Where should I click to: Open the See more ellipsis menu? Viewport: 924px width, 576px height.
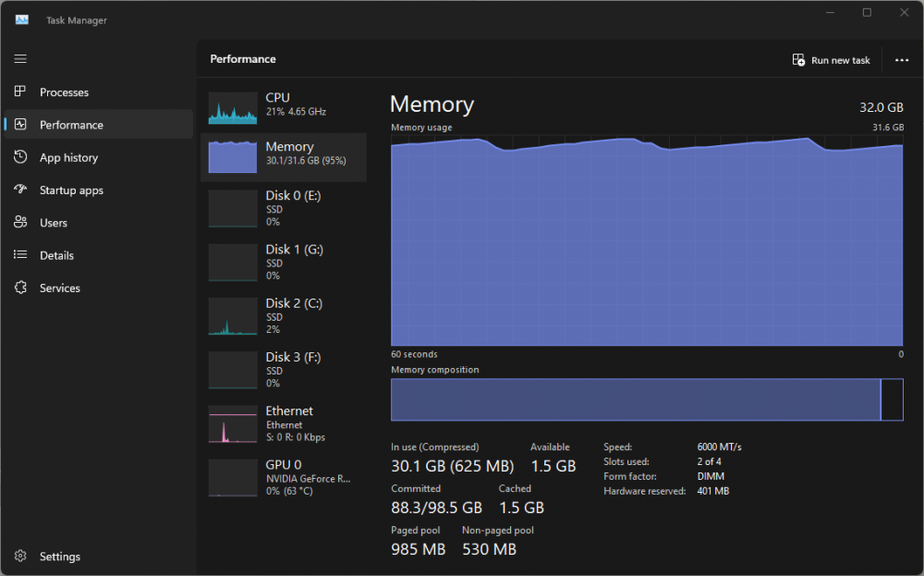point(901,59)
